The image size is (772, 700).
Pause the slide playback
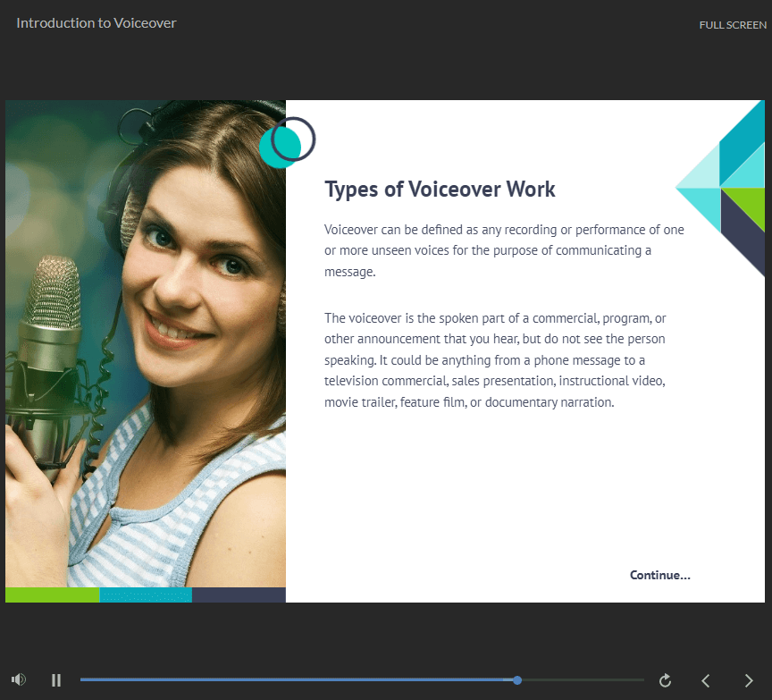point(56,680)
